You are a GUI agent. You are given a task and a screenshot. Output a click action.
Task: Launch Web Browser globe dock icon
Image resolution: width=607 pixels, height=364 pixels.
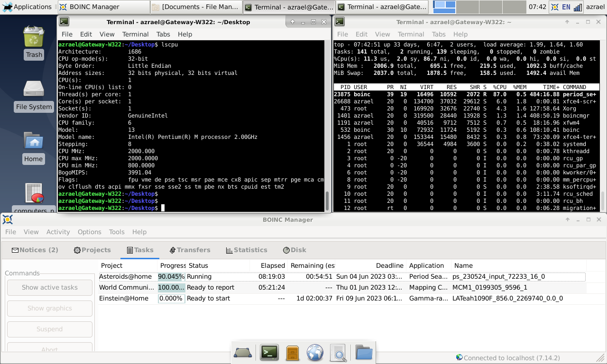point(315,353)
